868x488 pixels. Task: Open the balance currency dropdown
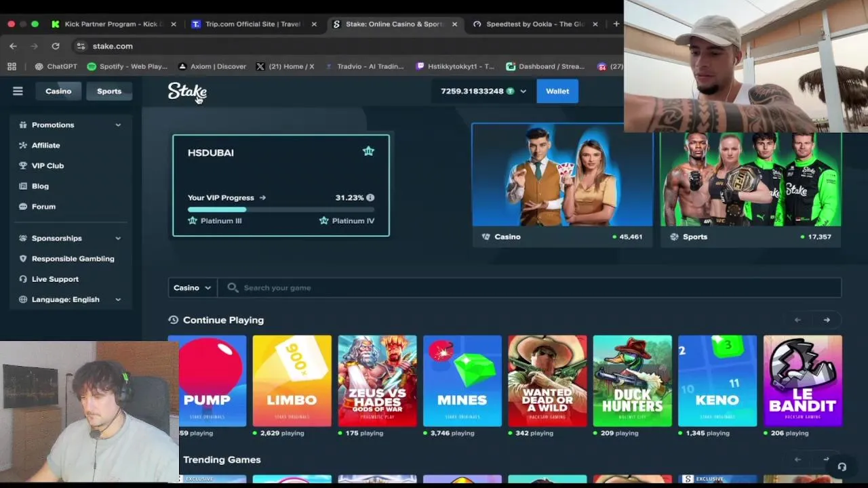click(523, 91)
